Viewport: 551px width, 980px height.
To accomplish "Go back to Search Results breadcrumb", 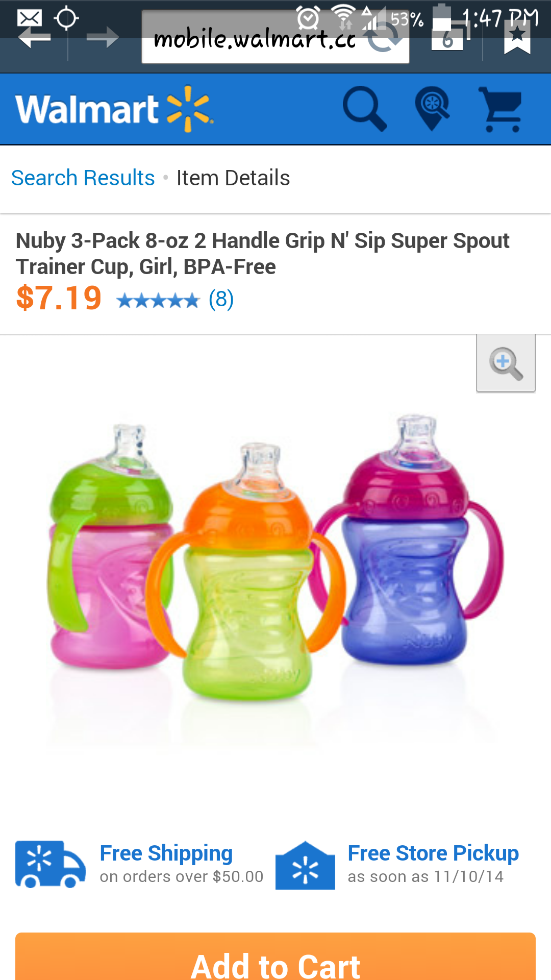I will click(x=83, y=178).
